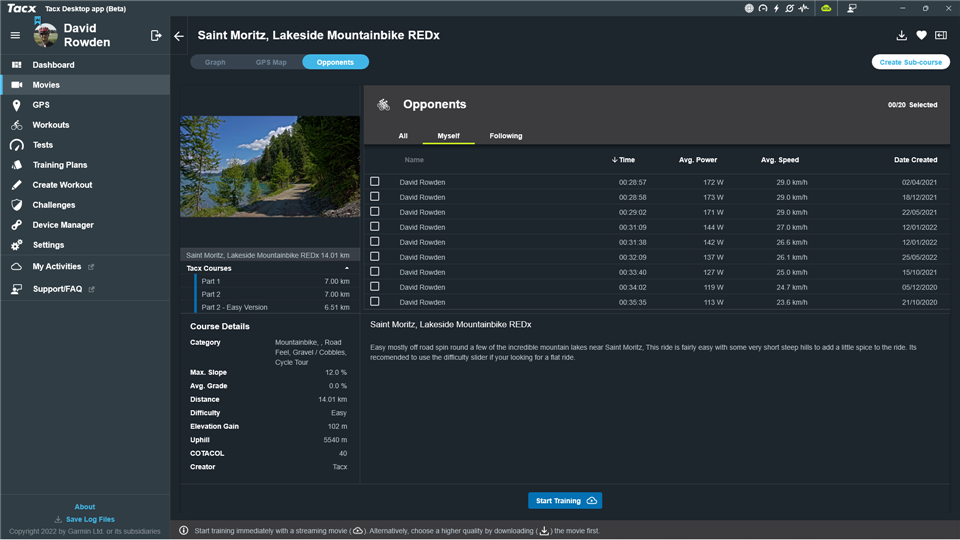Image resolution: width=960 pixels, height=540 pixels.
Task: Open Settings via the gears icon
Action: (x=17, y=245)
